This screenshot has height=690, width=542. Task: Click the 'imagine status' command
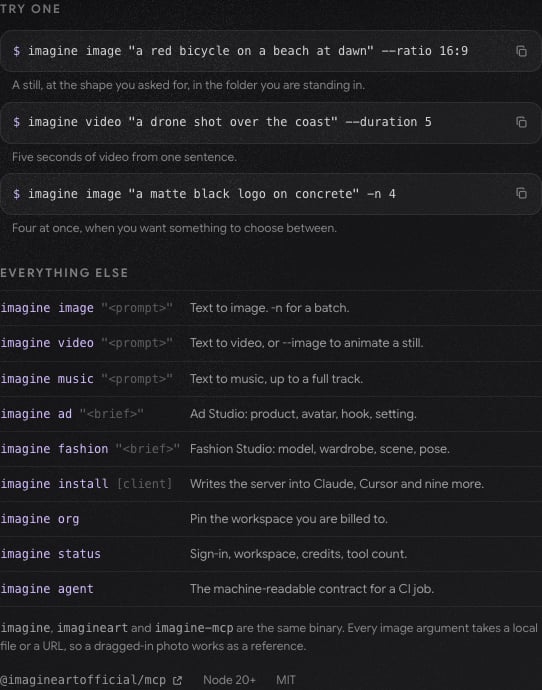click(x=50, y=554)
